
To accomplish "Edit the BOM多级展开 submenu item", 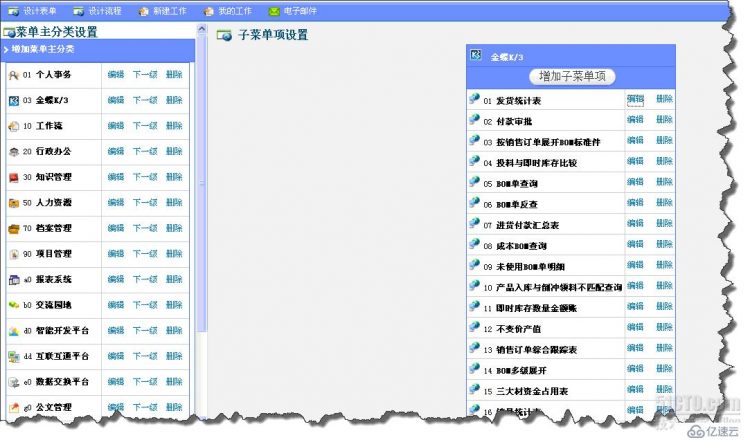I will pyautogui.click(x=635, y=369).
